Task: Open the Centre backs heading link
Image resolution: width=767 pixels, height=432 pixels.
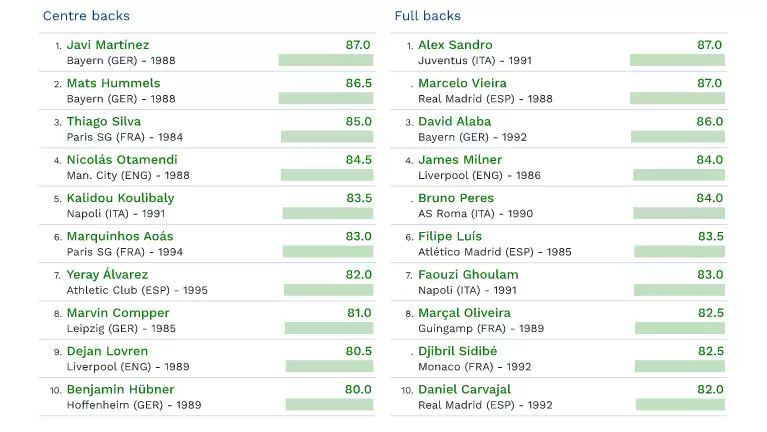Action: point(86,16)
